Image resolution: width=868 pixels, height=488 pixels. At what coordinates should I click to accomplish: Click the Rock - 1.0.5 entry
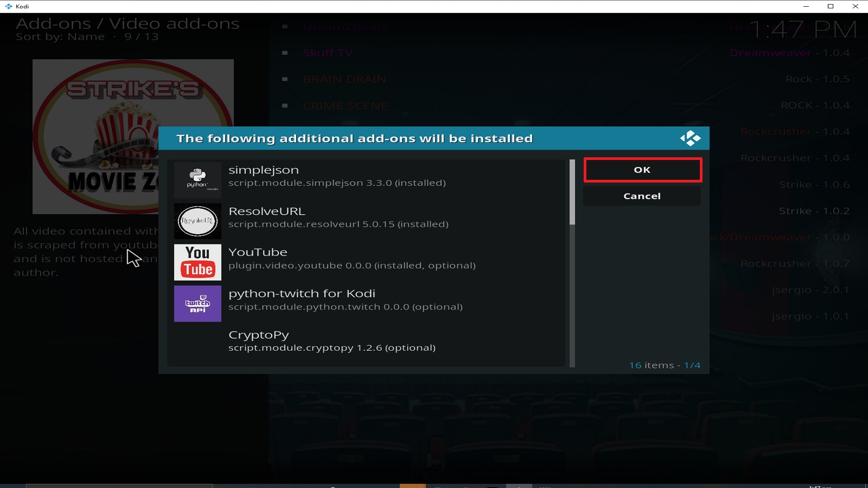[x=817, y=79]
